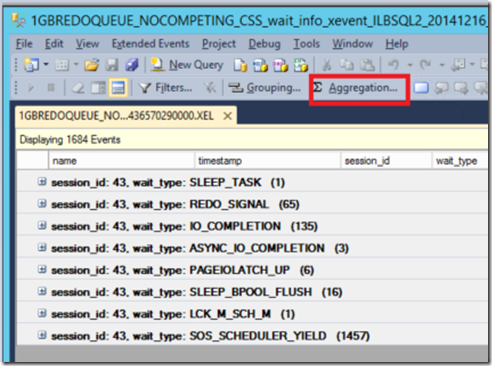Open the Redo history dropdown arrow

(442, 65)
